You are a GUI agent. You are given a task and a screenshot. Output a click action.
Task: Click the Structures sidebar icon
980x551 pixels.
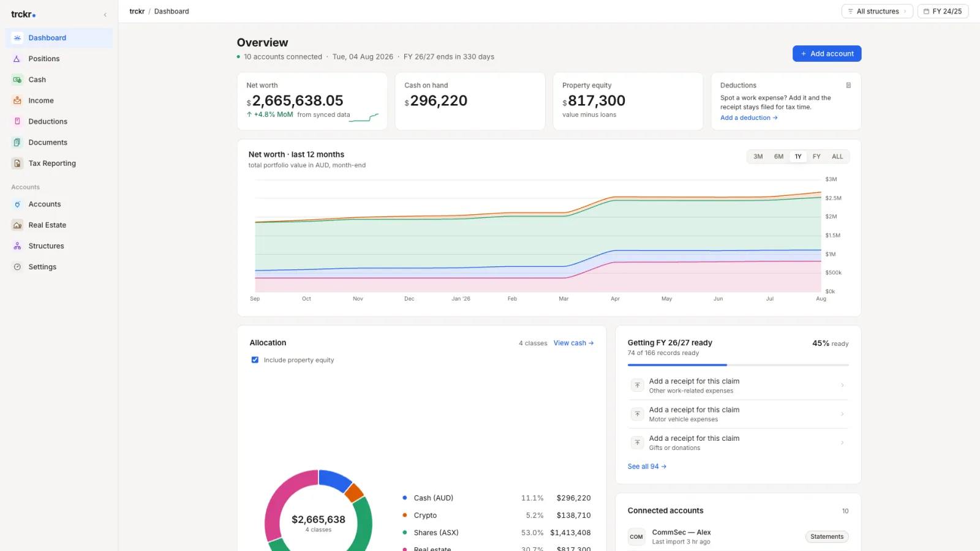17,246
